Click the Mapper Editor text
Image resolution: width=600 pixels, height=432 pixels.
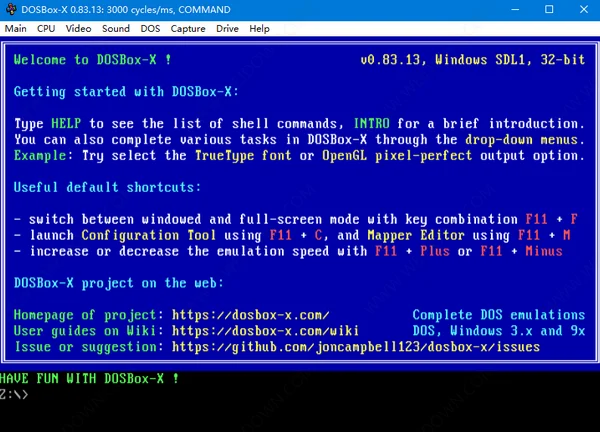pyautogui.click(x=416, y=235)
